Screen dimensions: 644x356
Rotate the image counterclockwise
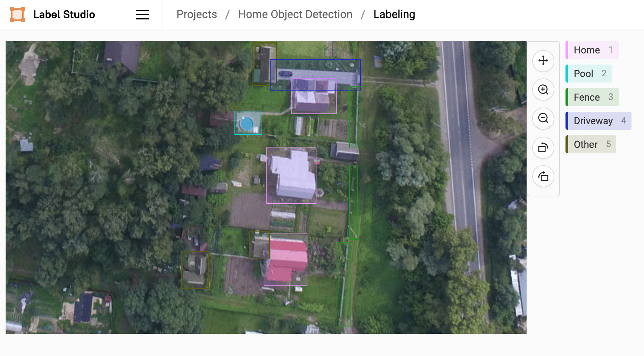[x=543, y=148]
